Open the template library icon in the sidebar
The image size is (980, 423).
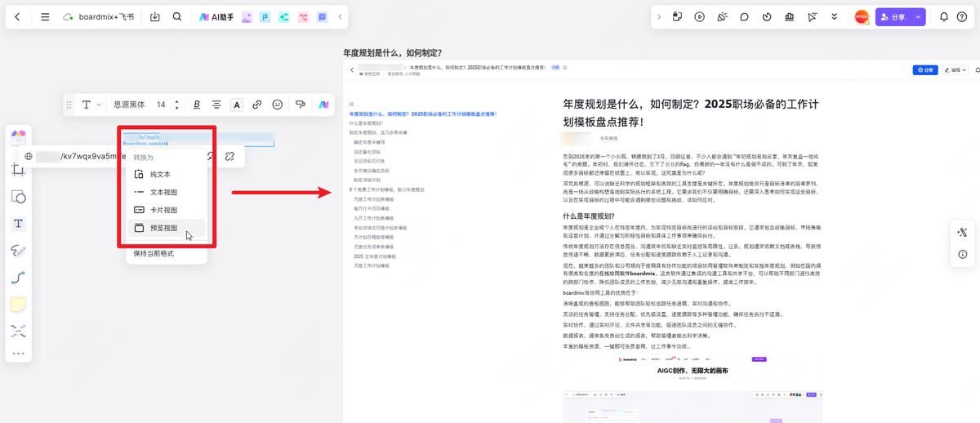point(18,137)
